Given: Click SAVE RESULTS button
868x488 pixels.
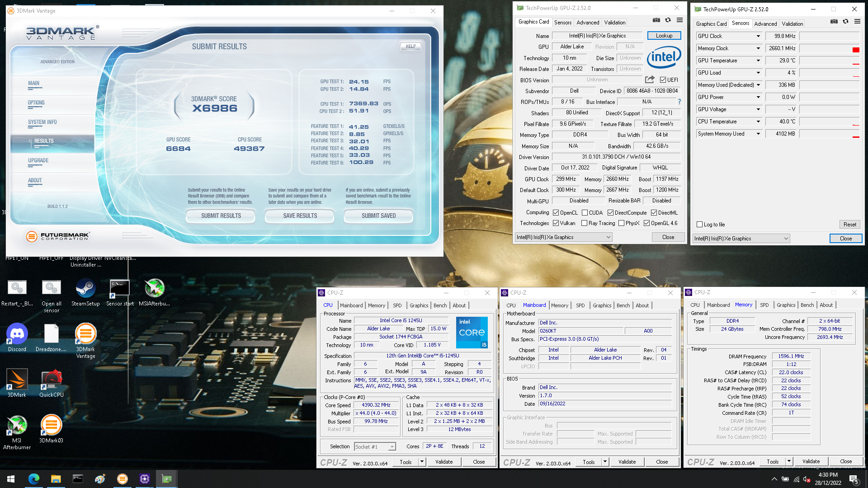Looking at the screenshot, I should pos(300,216).
